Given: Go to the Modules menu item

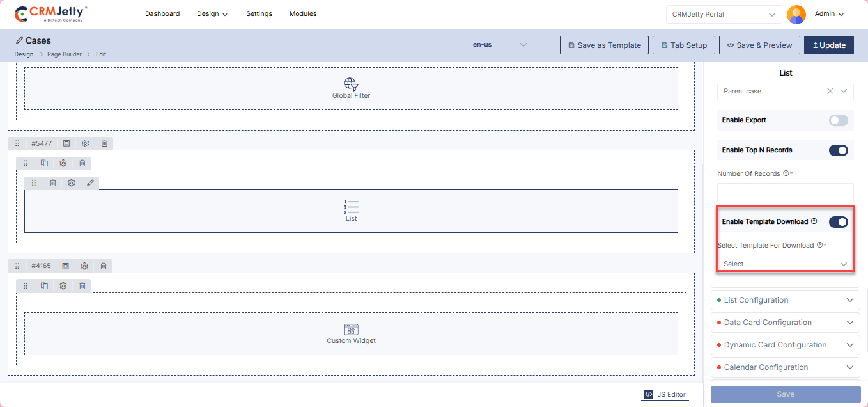Looking at the screenshot, I should pyautogui.click(x=303, y=13).
